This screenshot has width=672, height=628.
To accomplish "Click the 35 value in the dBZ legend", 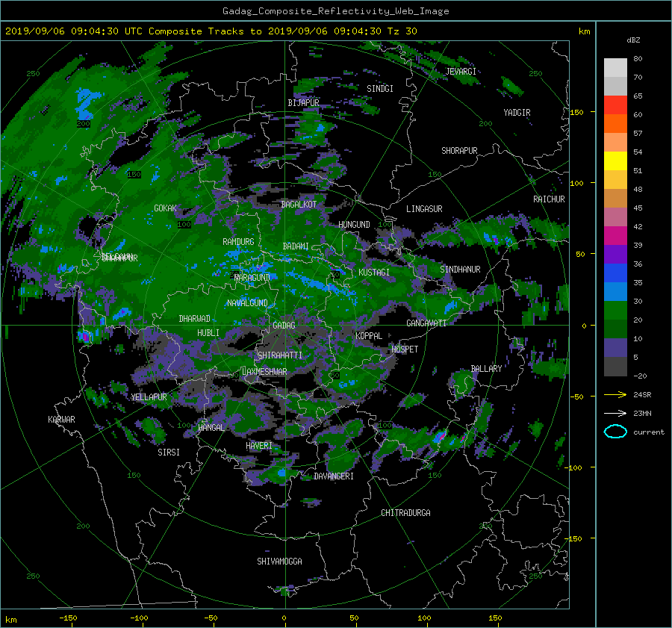I will click(x=638, y=283).
